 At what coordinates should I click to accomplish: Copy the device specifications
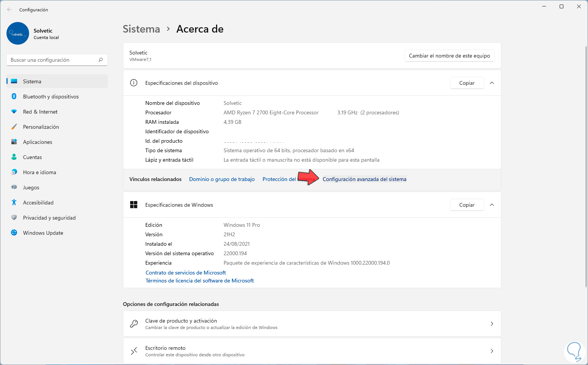pos(467,83)
